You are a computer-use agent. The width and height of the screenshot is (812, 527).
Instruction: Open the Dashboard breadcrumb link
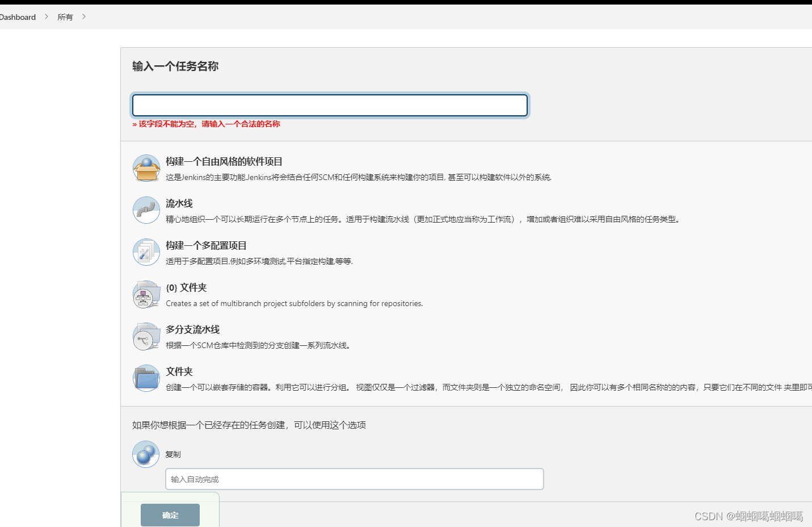click(x=18, y=17)
